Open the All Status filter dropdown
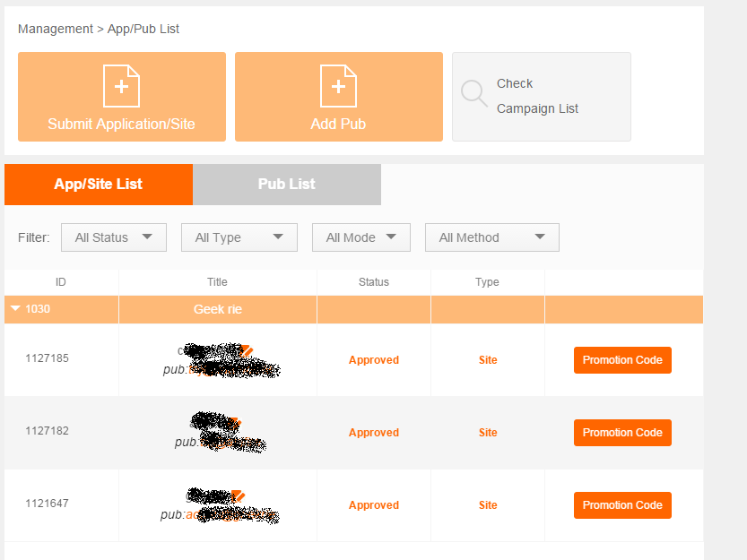 click(x=113, y=237)
